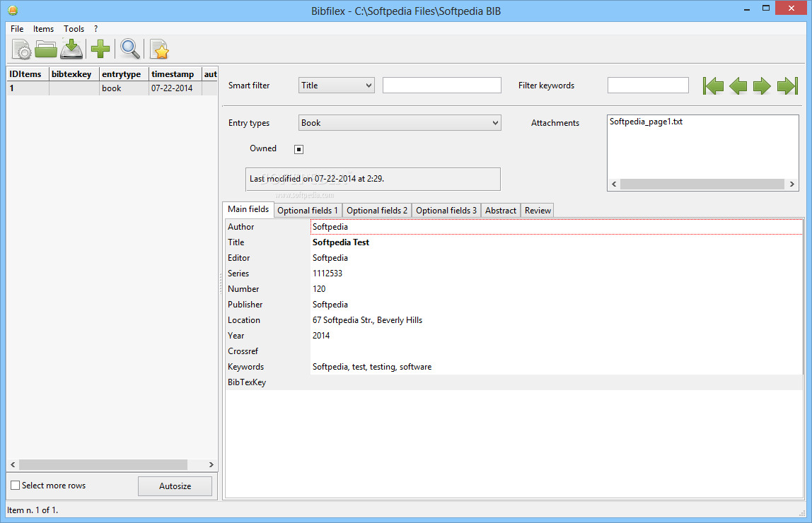812x523 pixels.
Task: Switch to Optional fields 3 tab
Action: [446, 211]
